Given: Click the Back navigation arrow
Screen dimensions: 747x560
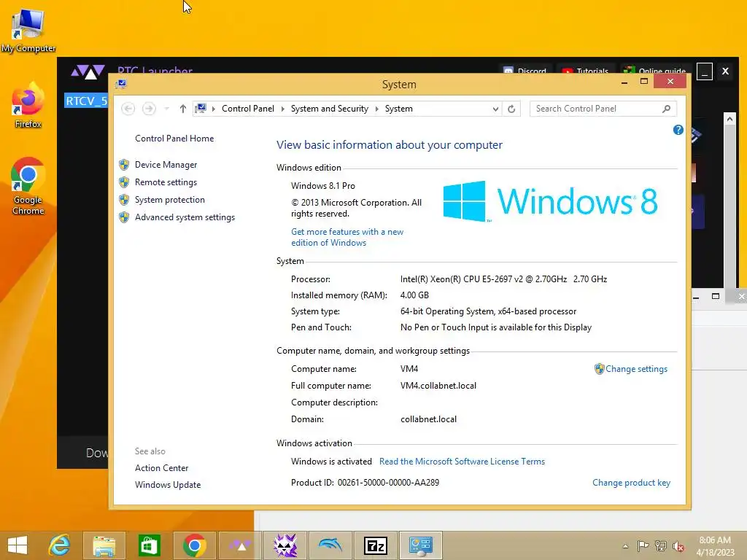Looking at the screenshot, I should 128,109.
